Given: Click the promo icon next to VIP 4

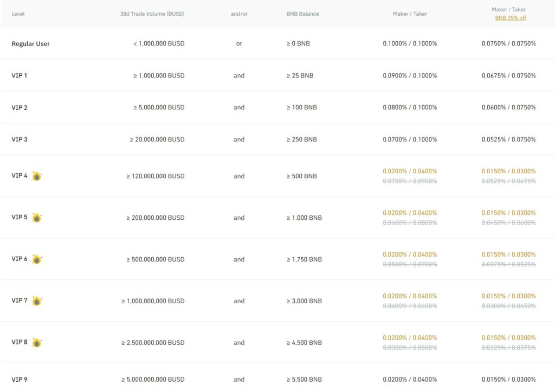Looking at the screenshot, I should (37, 176).
